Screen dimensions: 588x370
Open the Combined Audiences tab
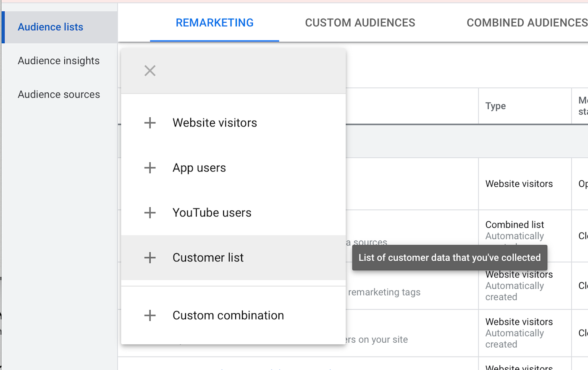(527, 23)
